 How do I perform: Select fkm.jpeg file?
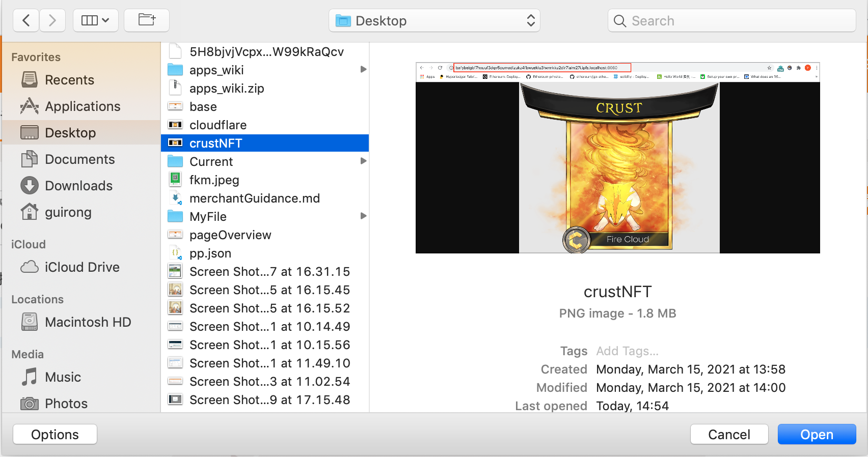click(x=265, y=180)
